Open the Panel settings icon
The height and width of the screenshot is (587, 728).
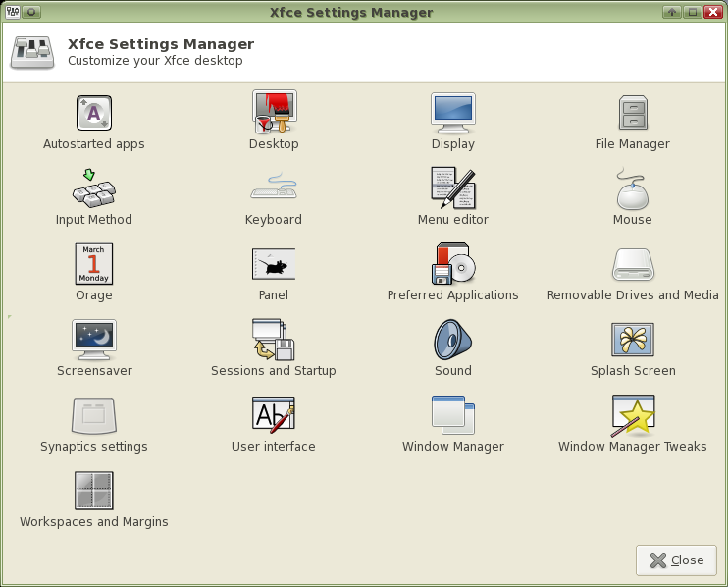pyautogui.click(x=274, y=264)
